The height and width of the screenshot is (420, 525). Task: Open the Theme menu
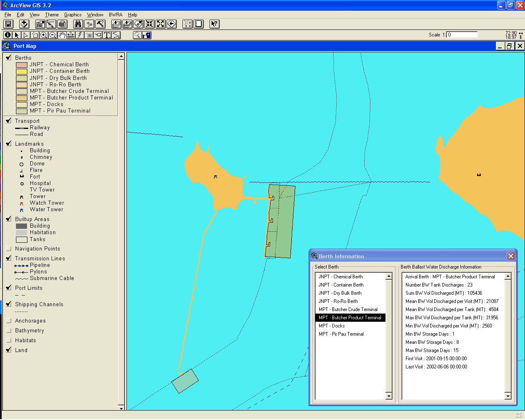coord(52,15)
